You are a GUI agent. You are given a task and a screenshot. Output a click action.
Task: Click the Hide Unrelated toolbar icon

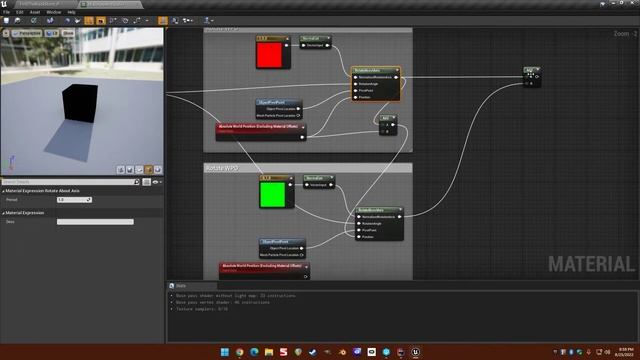click(138, 20)
